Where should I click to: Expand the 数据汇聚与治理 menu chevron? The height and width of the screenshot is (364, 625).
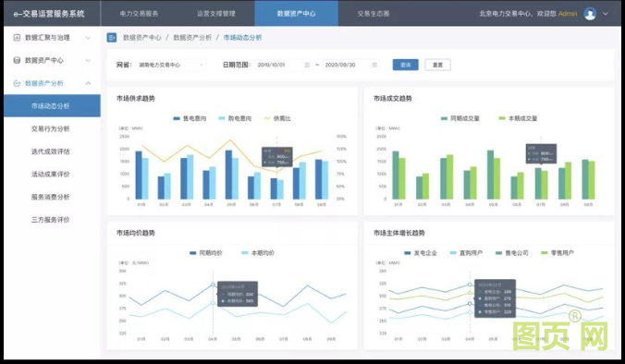tap(88, 38)
